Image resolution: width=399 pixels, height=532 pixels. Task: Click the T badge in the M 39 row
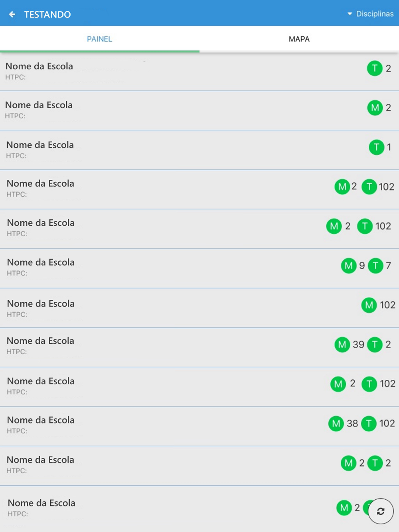(x=375, y=345)
